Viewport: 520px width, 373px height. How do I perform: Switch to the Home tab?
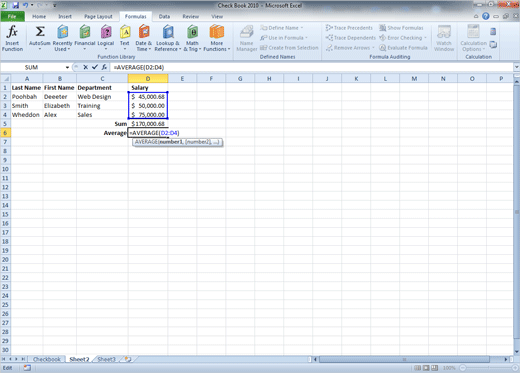tap(39, 16)
